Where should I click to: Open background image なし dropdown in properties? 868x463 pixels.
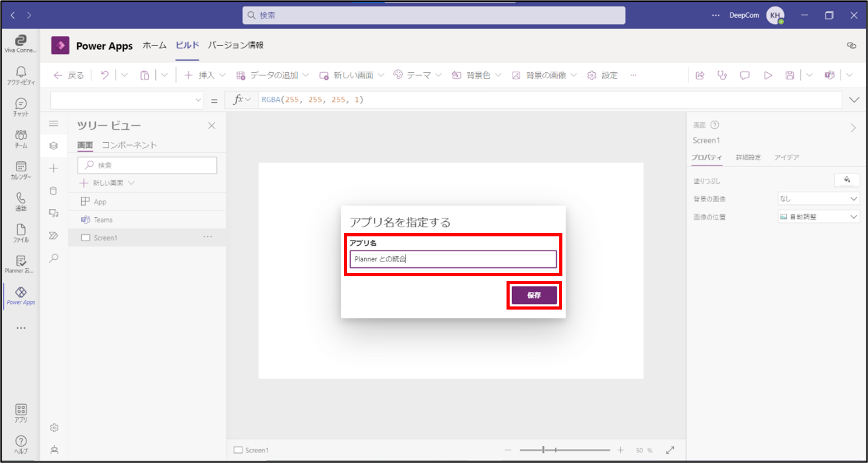pos(818,199)
